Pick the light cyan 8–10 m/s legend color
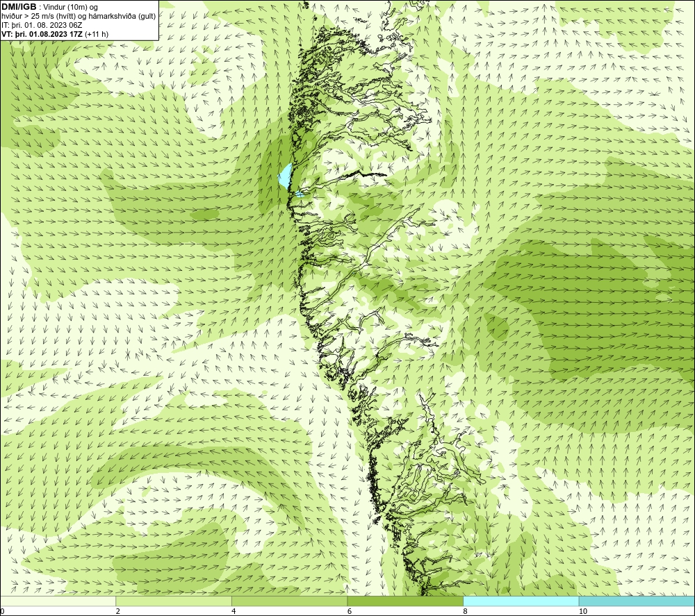The image size is (695, 616). (521, 601)
